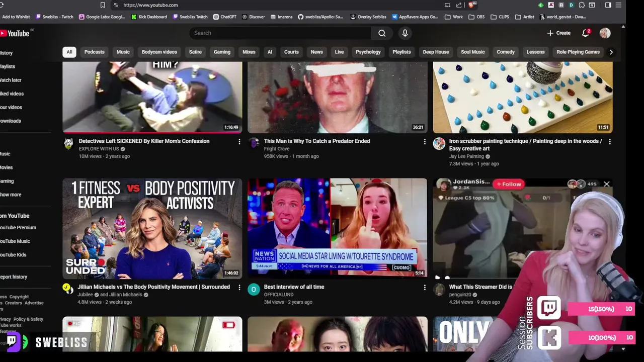Select the Courts filter chip
644x362 pixels.
tap(291, 52)
